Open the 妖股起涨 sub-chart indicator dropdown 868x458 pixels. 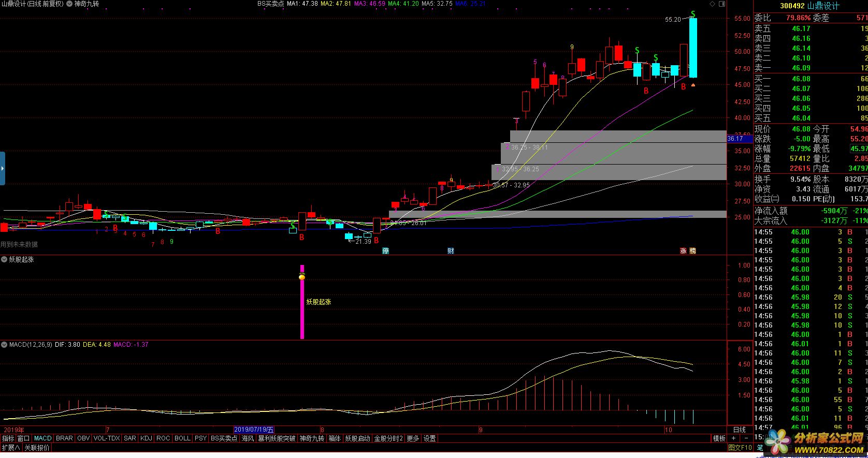point(5,259)
